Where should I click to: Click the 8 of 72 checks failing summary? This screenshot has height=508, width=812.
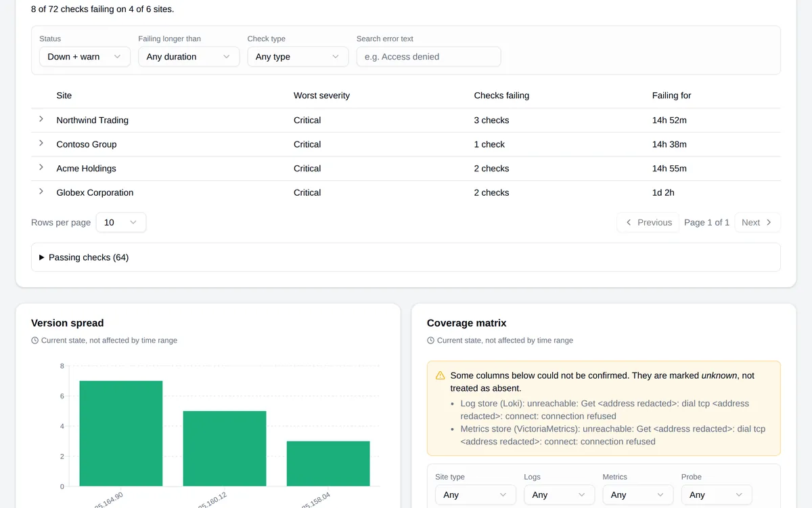(102, 9)
